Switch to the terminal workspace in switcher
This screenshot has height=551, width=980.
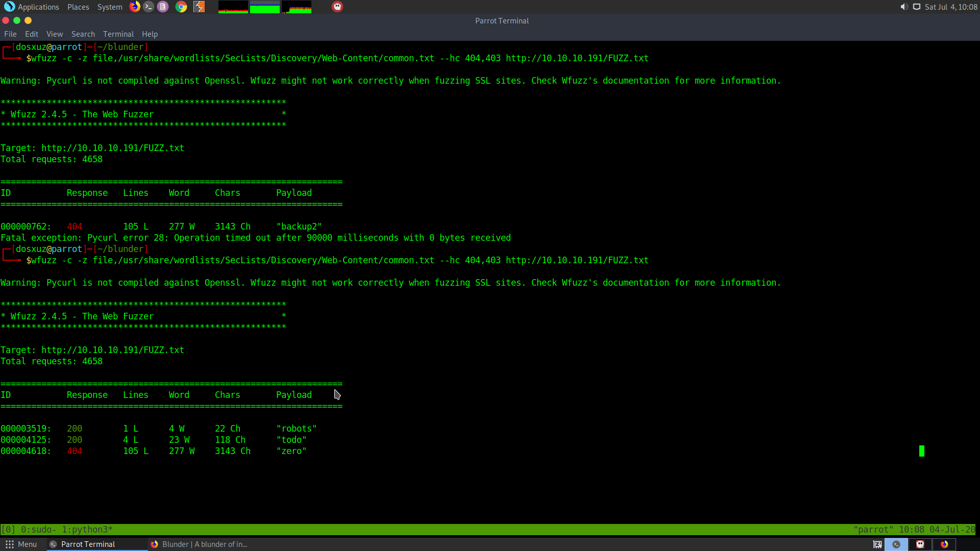click(x=896, y=544)
